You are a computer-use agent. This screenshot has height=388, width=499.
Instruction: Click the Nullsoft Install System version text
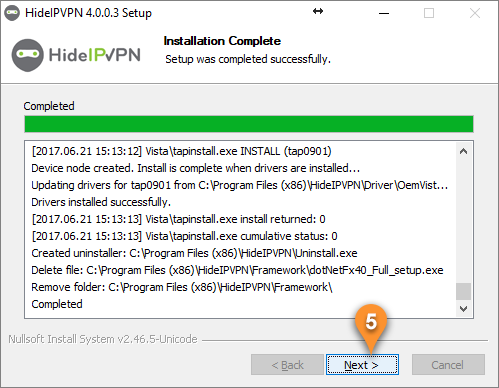pyautogui.click(x=103, y=339)
